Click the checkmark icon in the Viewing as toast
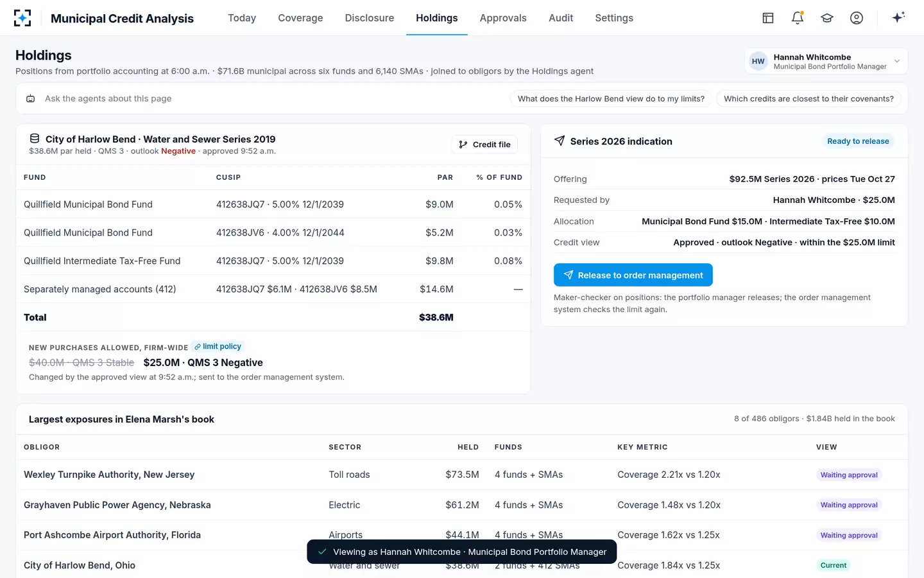The height and width of the screenshot is (578, 924). 322,552
